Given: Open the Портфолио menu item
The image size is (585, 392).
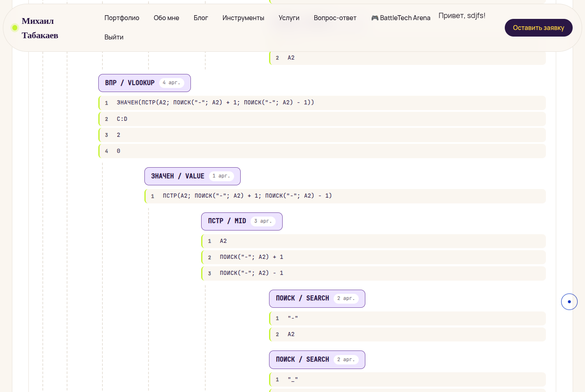Looking at the screenshot, I should pos(122,18).
